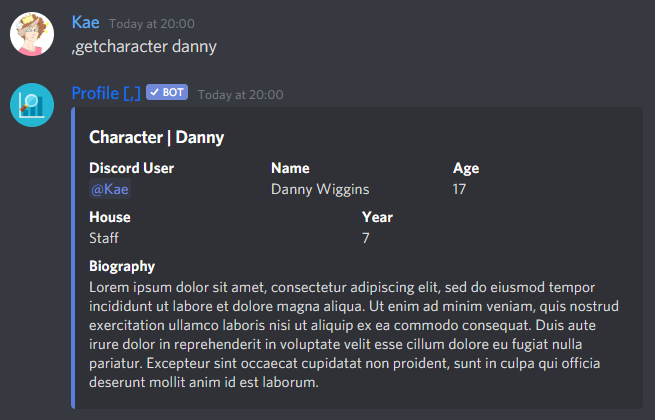
Task: Click Kae's message timestamp Today at 20:00
Action: point(152,24)
